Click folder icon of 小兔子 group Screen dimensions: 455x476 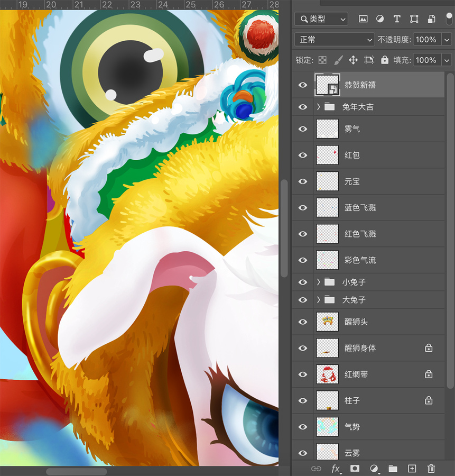tap(329, 282)
